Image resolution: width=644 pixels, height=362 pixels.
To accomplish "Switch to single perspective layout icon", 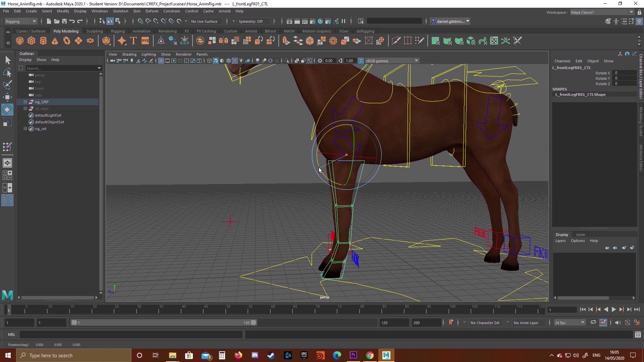I will tap(7, 163).
